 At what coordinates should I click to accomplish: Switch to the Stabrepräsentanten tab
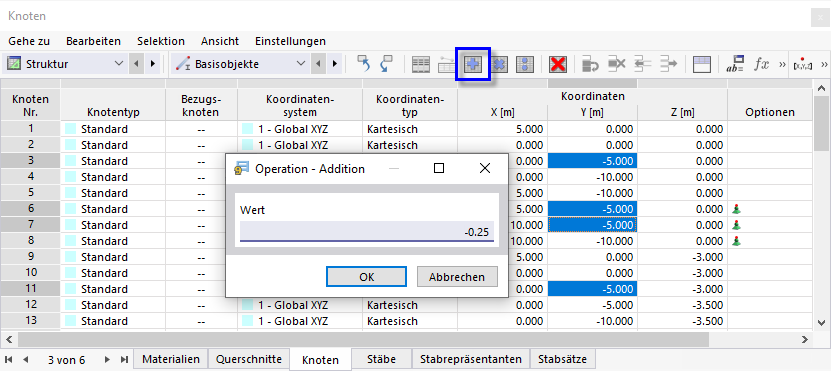(471, 359)
